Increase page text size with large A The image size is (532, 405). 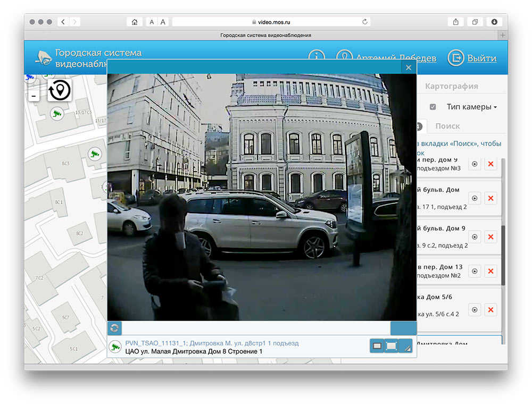(x=163, y=22)
